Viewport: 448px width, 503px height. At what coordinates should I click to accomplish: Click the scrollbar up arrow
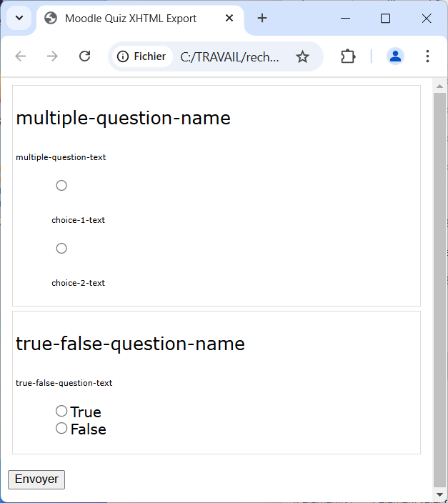pyautogui.click(x=439, y=86)
